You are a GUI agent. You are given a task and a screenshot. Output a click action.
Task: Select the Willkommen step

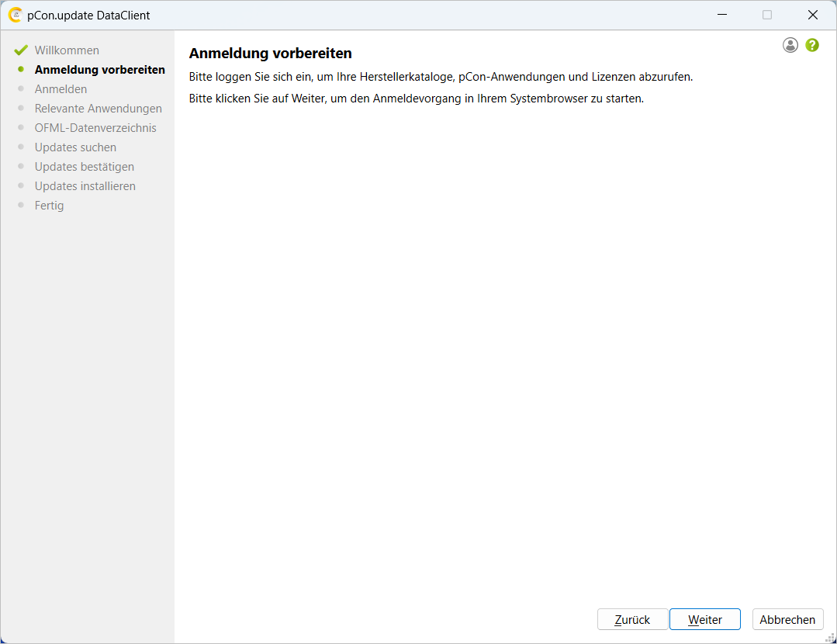pos(67,50)
